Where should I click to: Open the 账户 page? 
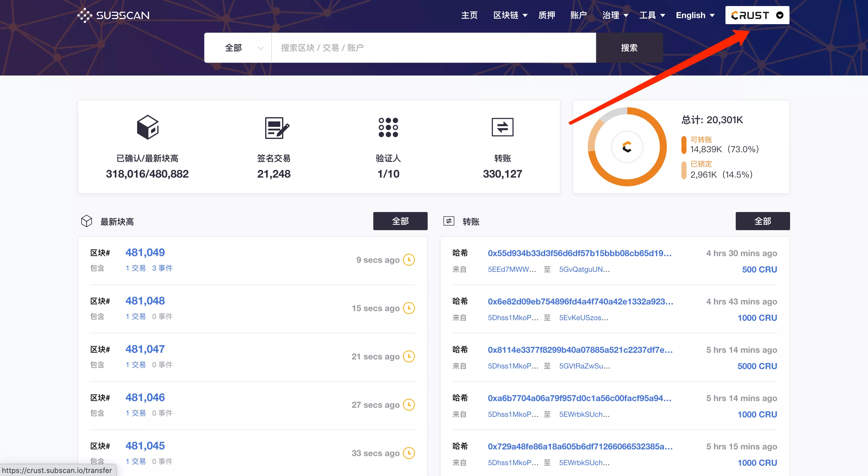coord(579,15)
